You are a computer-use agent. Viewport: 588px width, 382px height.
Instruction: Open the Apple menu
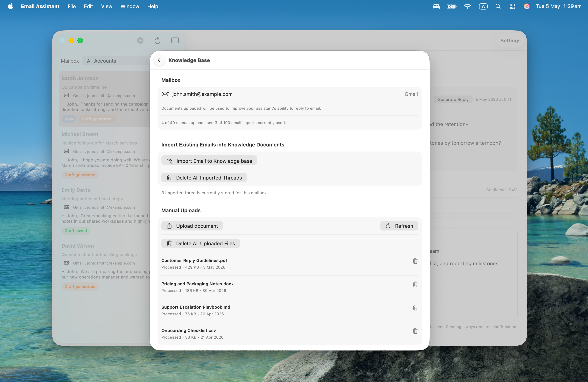tap(10, 6)
